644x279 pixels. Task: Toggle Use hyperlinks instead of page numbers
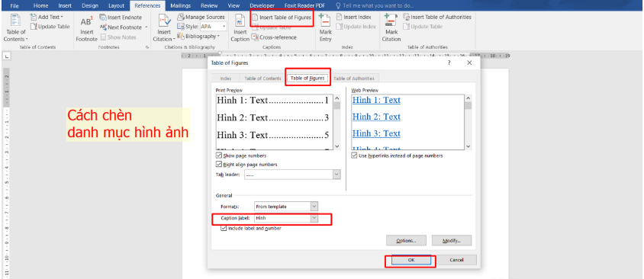354,156
